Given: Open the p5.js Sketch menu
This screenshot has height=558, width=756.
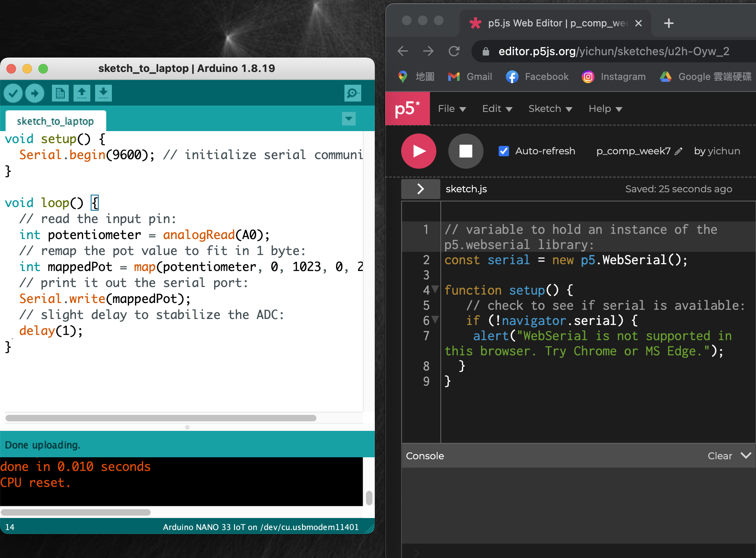Looking at the screenshot, I should tap(550, 109).
